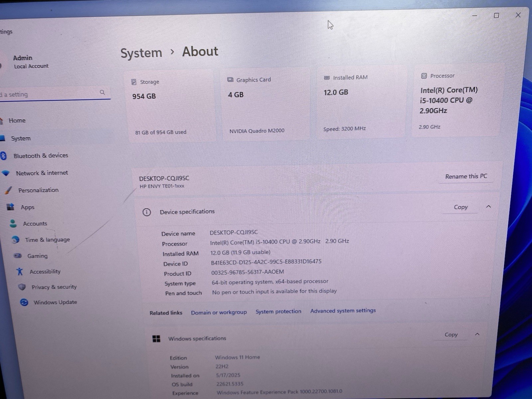The width and height of the screenshot is (532, 399).
Task: Click the Network & internet wifi icon
Action: [x=6, y=173]
